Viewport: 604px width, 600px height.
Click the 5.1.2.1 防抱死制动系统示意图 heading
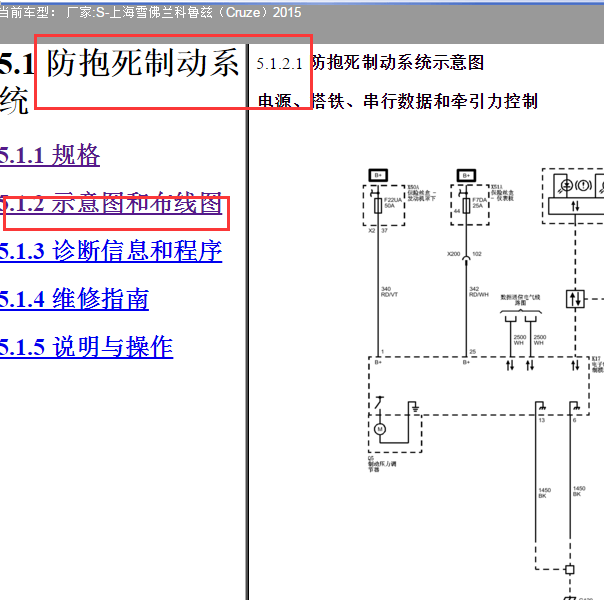370,63
